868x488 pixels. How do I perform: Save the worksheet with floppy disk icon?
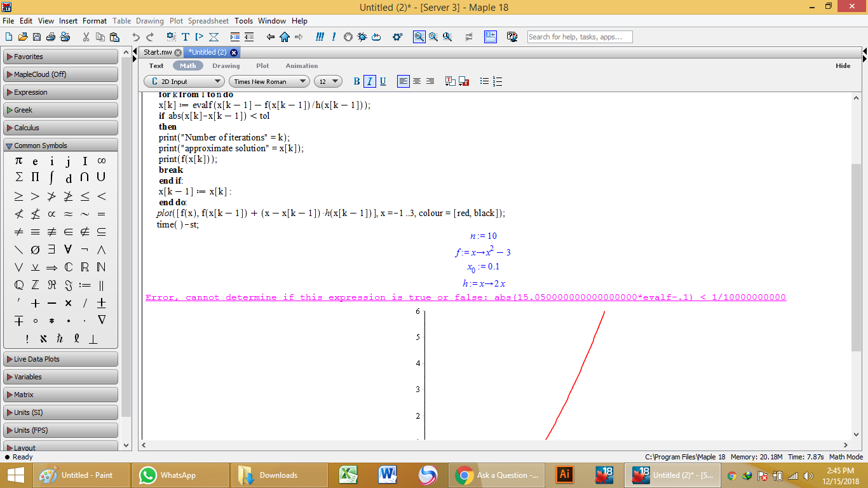coord(37,37)
